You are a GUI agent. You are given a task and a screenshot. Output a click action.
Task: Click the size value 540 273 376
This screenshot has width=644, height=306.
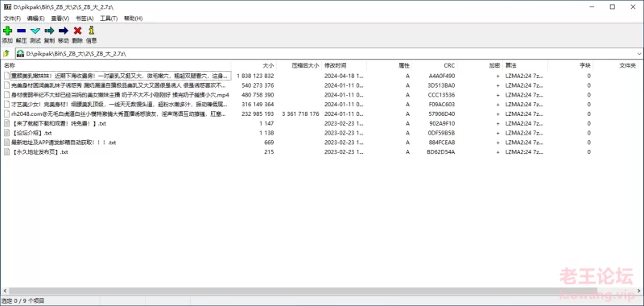(258, 85)
